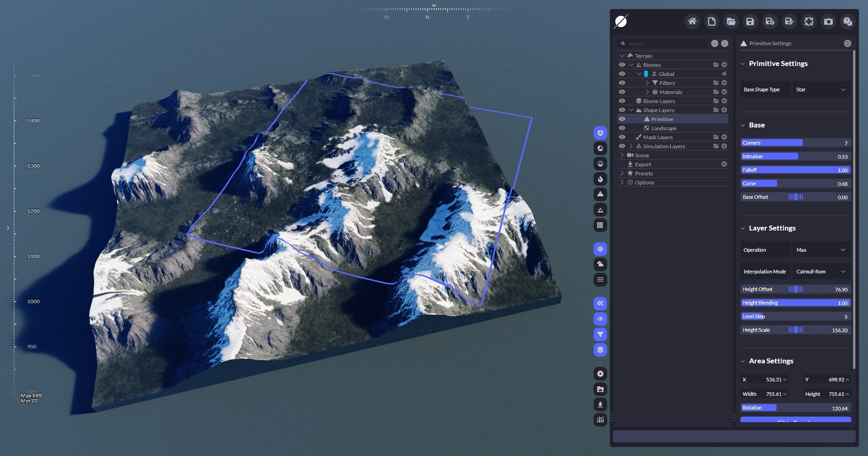The image size is (868, 456).
Task: Click the home icon in top toolbar
Action: pos(692,21)
